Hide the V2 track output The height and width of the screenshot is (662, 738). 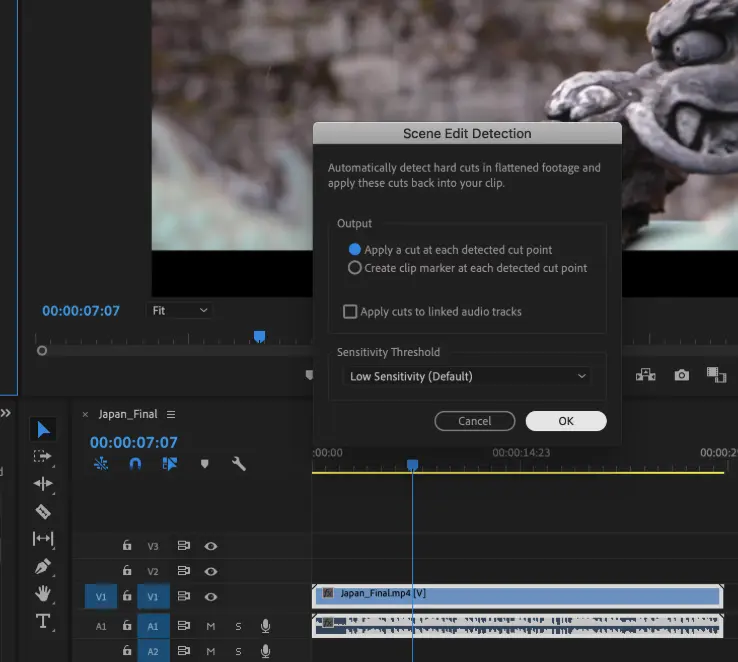211,571
